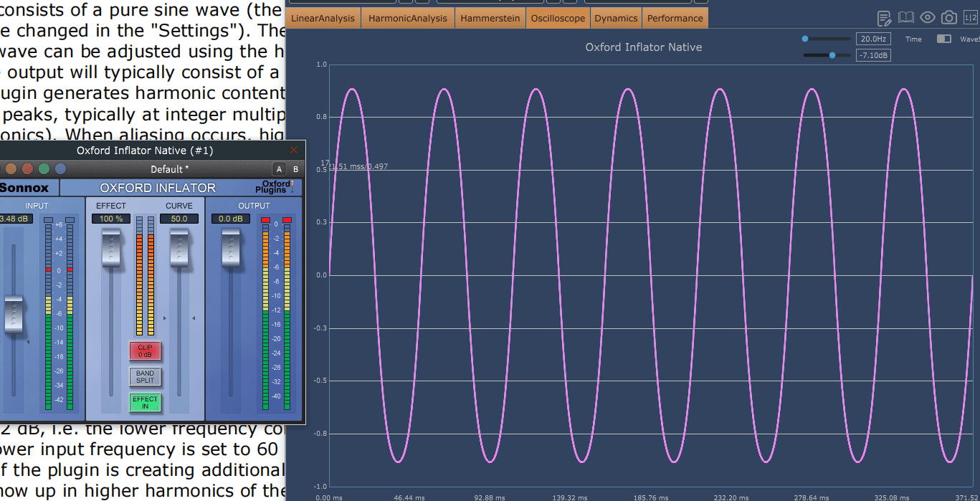Click the right input clip indicator above +6

coord(70,219)
